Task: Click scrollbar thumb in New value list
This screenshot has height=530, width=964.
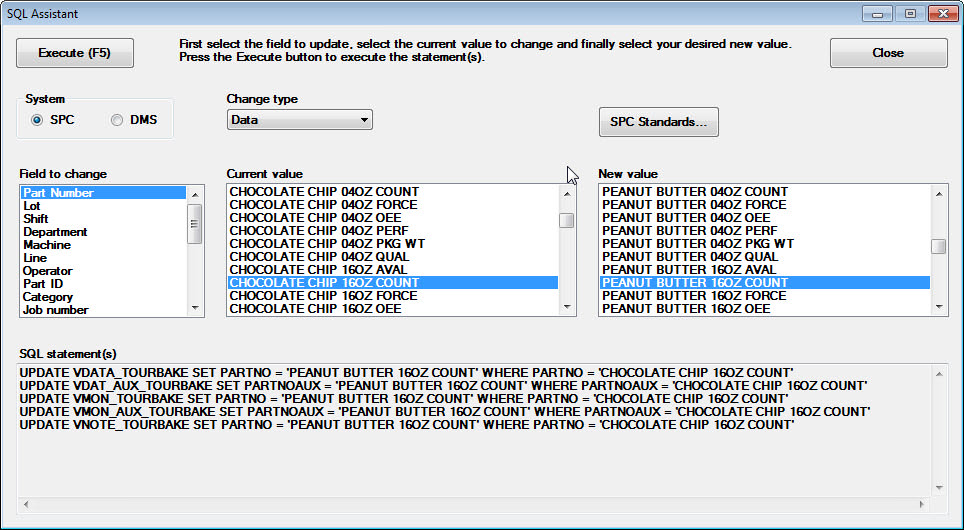Action: coord(939,247)
